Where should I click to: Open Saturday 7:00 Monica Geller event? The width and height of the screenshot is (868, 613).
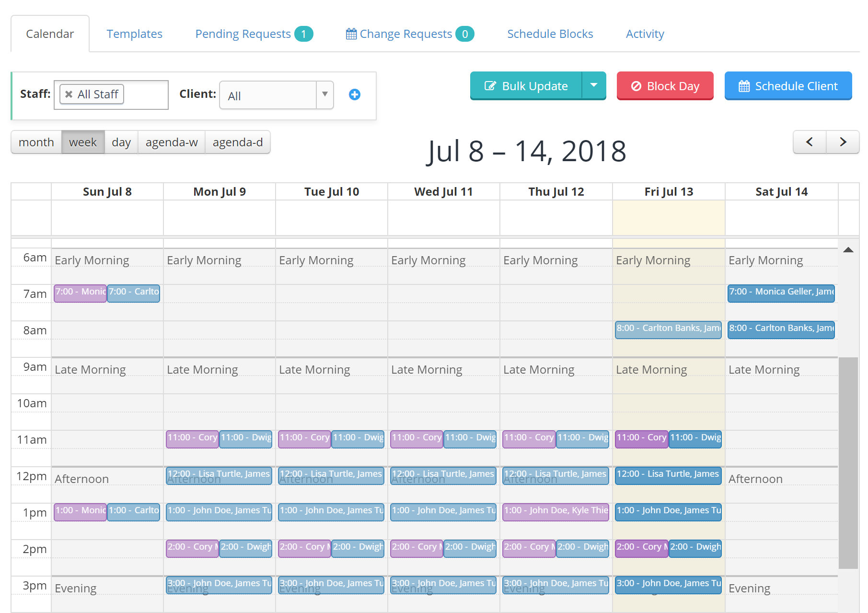coord(781,293)
